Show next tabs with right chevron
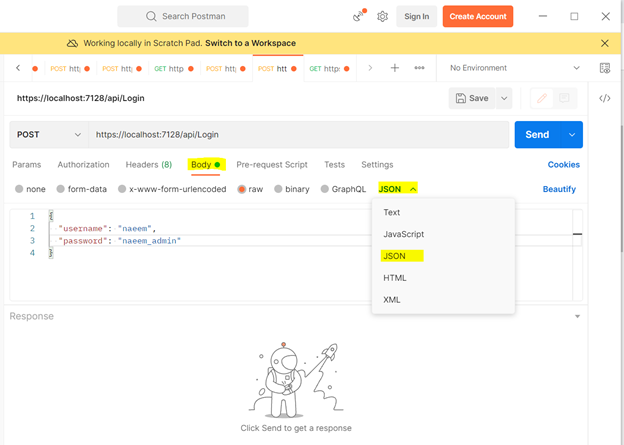The image size is (624, 445). [370, 68]
